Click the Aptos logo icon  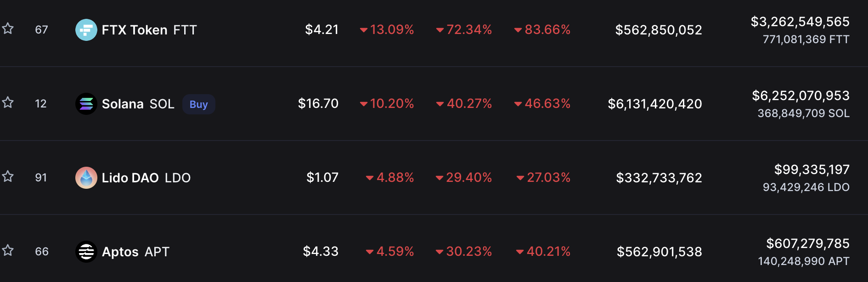point(86,252)
